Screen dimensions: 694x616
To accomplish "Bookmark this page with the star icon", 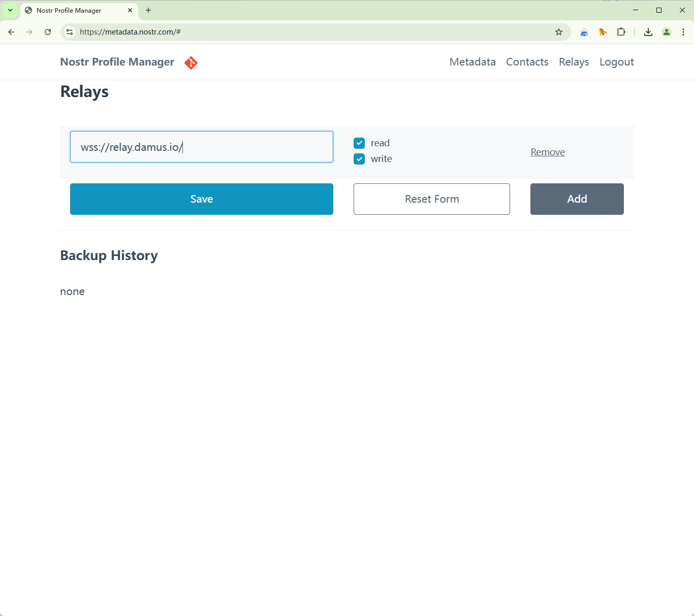I will tap(559, 32).
